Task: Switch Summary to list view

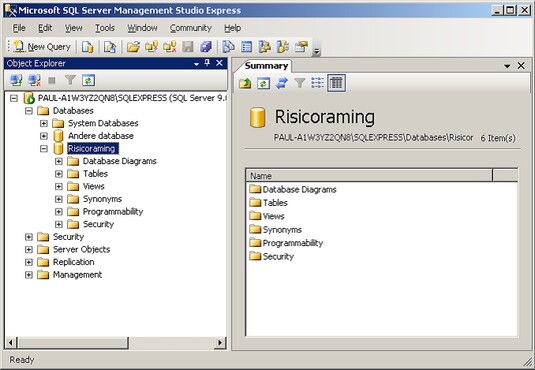Action: (318, 83)
